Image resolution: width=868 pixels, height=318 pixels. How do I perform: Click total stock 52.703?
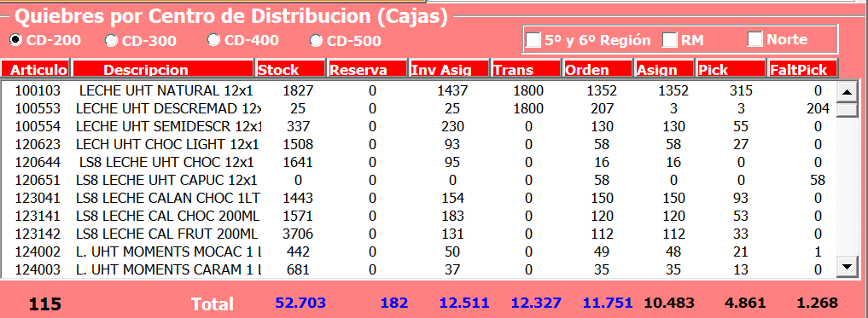click(x=300, y=303)
